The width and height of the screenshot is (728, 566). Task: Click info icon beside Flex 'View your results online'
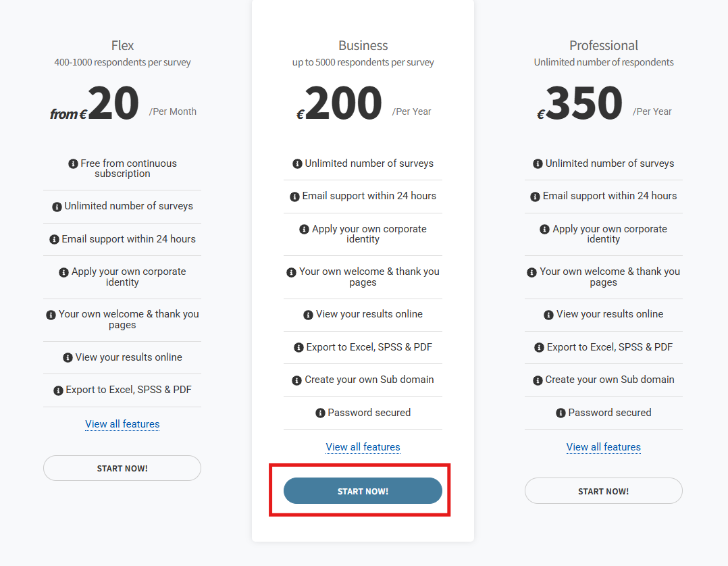68,358
